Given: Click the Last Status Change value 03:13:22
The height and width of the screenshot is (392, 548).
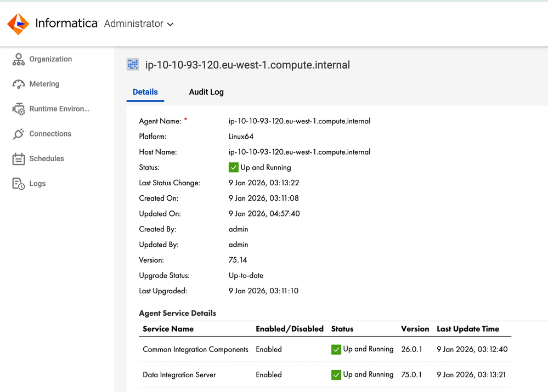Looking at the screenshot, I should (264, 183).
